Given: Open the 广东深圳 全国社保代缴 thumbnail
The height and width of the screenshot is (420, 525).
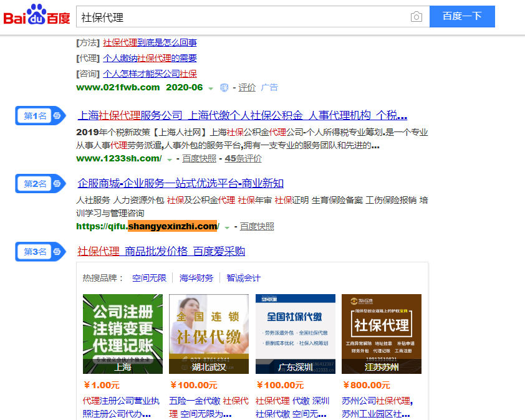Looking at the screenshot, I should 296,334.
